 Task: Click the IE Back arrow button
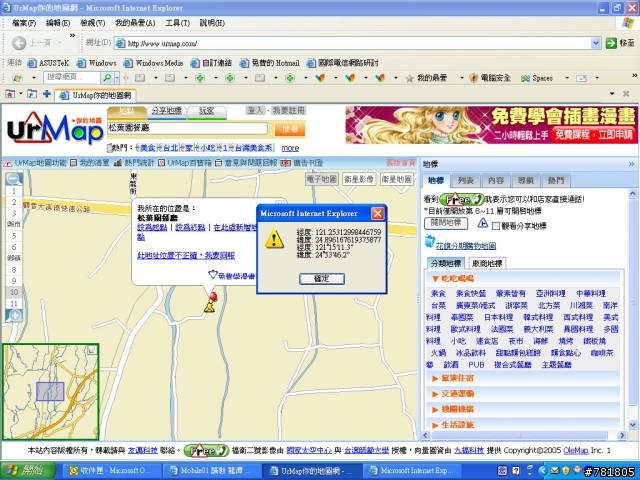coord(19,43)
